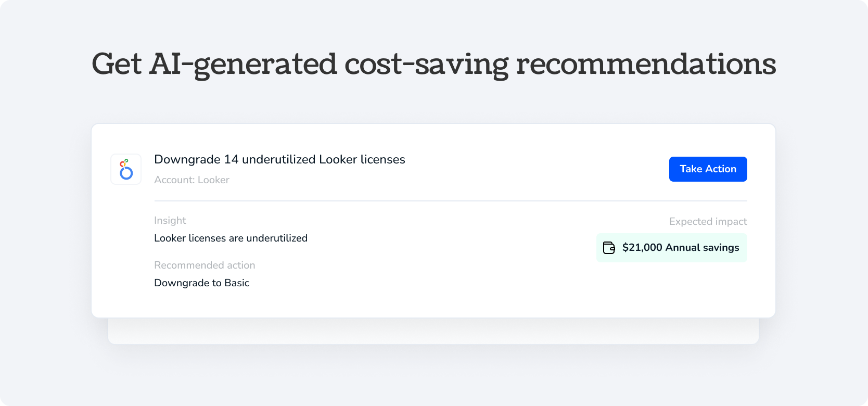Click the word AI-generated in the heading
Screen dimensions: 868x406
click(243, 65)
